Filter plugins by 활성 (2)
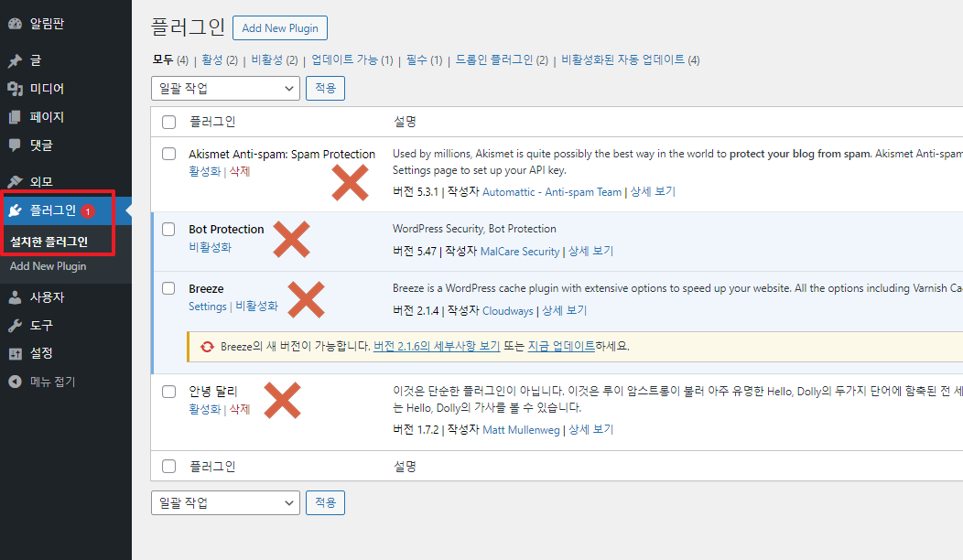 220,59
